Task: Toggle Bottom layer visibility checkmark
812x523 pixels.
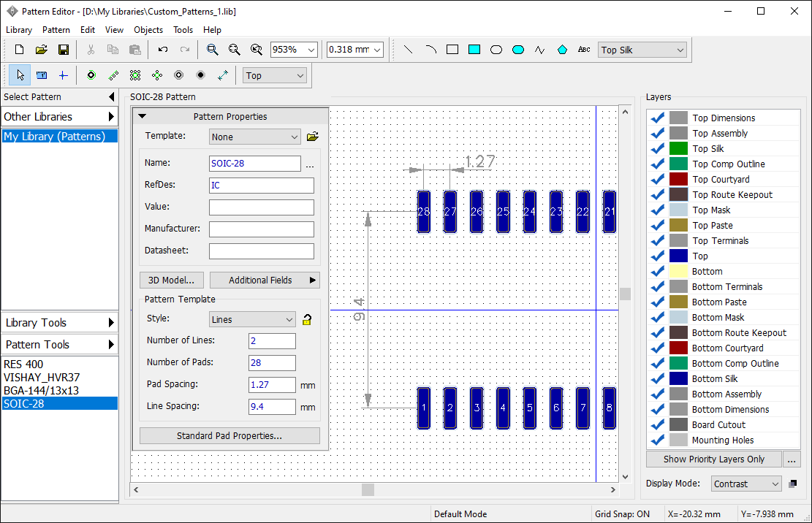Action: click(x=658, y=272)
